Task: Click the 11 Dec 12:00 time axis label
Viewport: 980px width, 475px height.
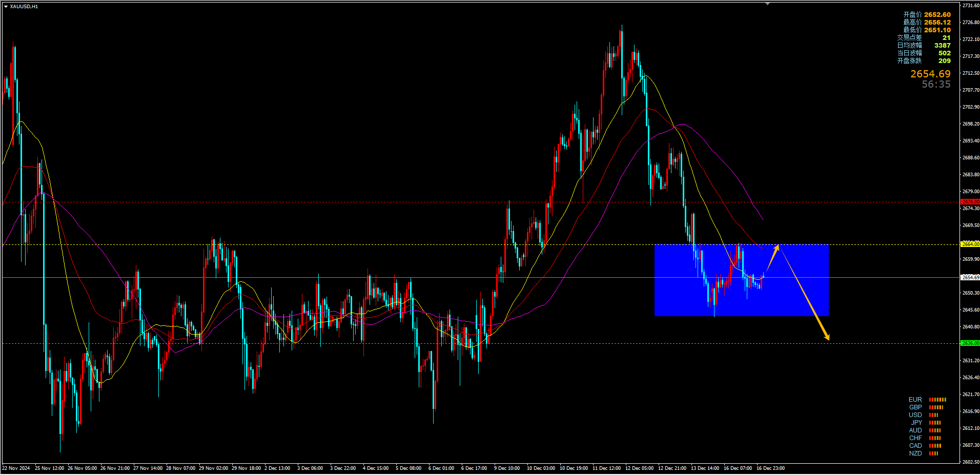Action: pyautogui.click(x=606, y=468)
